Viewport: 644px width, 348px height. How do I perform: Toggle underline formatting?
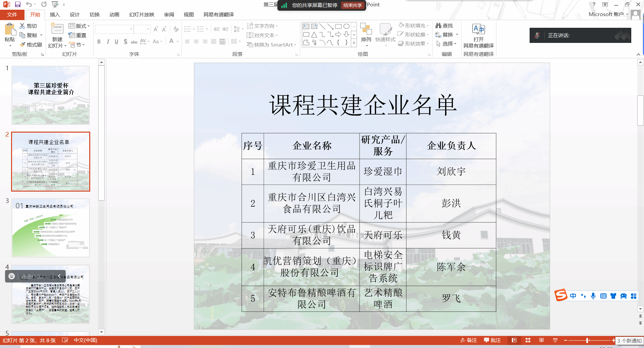tap(116, 42)
